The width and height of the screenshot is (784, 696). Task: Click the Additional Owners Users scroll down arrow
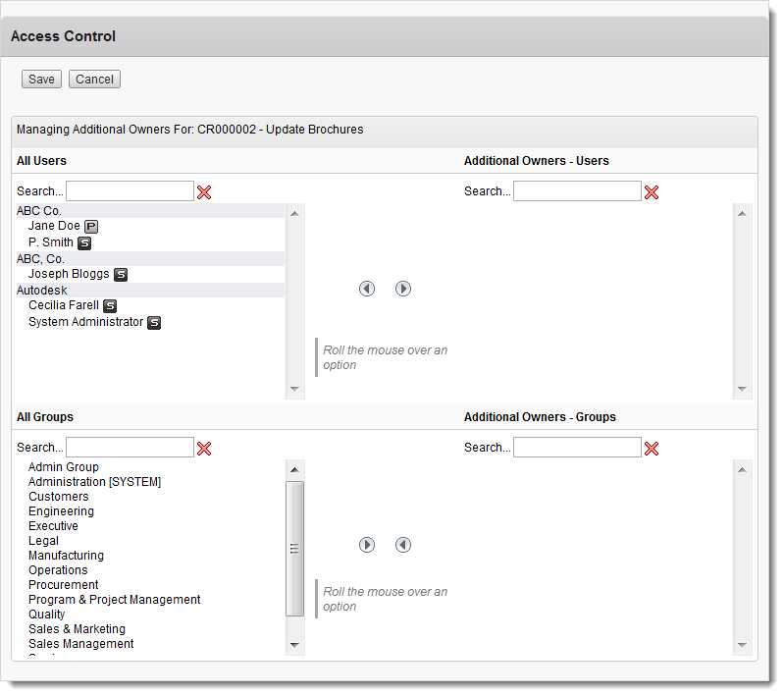click(x=743, y=389)
